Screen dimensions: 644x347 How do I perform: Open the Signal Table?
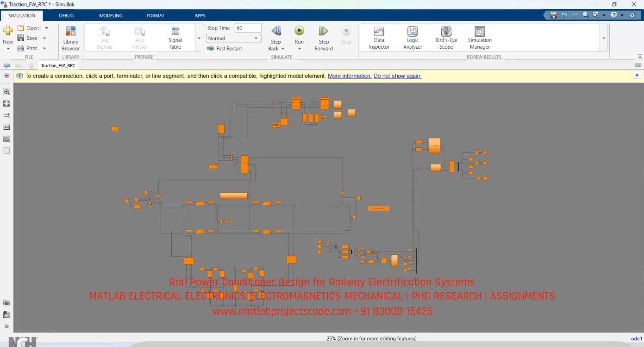(x=175, y=38)
